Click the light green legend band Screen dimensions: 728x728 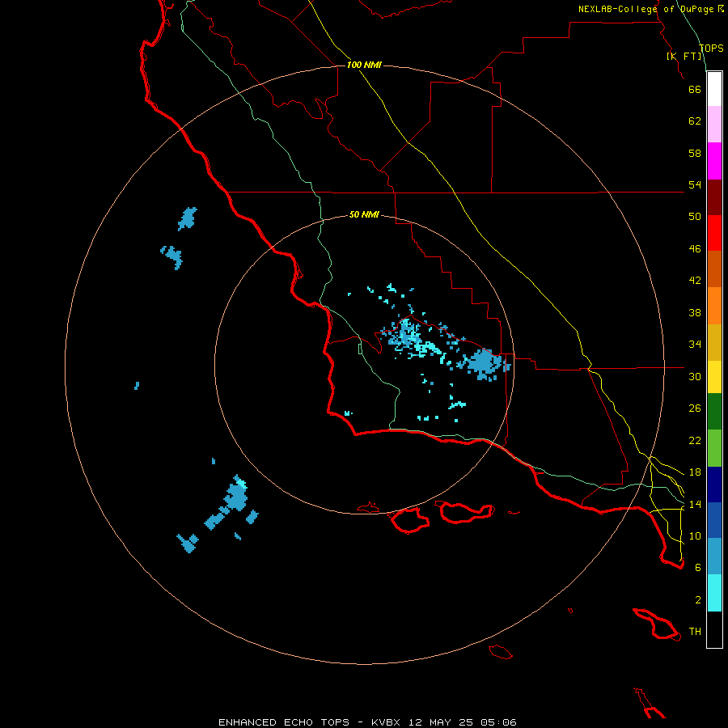point(714,448)
